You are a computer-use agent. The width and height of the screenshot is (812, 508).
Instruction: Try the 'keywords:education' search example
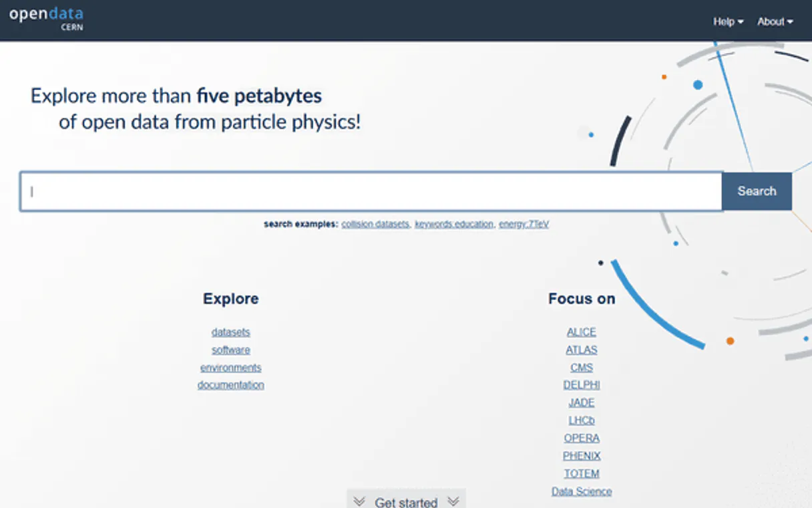coord(454,225)
